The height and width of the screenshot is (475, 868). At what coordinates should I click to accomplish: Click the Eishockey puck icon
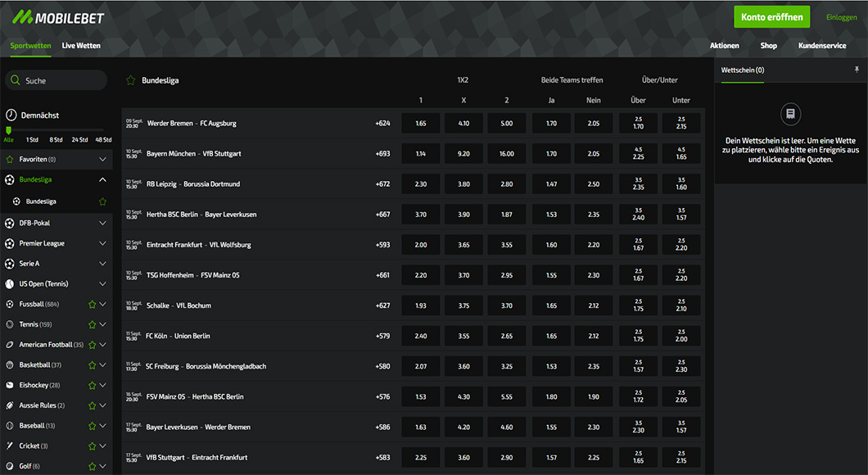pyautogui.click(x=9, y=385)
